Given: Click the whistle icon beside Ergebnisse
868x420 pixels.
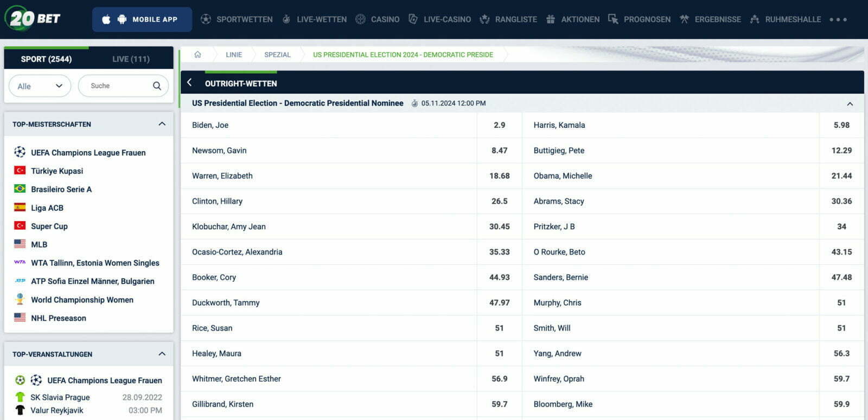Looking at the screenshot, I should (x=684, y=19).
